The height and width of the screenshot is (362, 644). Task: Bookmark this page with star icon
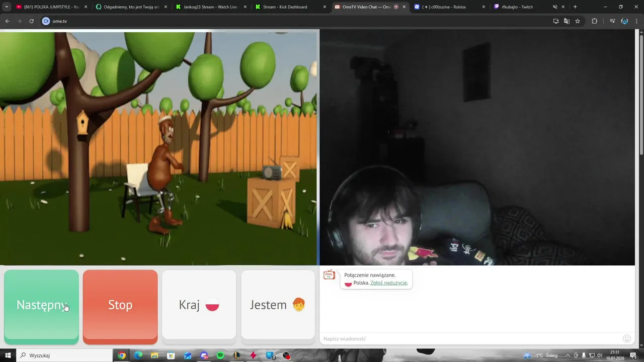point(578,21)
